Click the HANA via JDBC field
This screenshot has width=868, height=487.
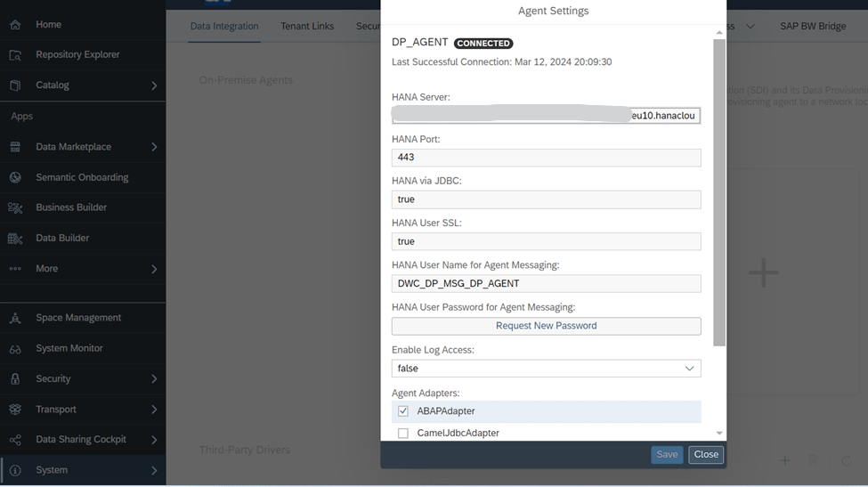[547, 199]
